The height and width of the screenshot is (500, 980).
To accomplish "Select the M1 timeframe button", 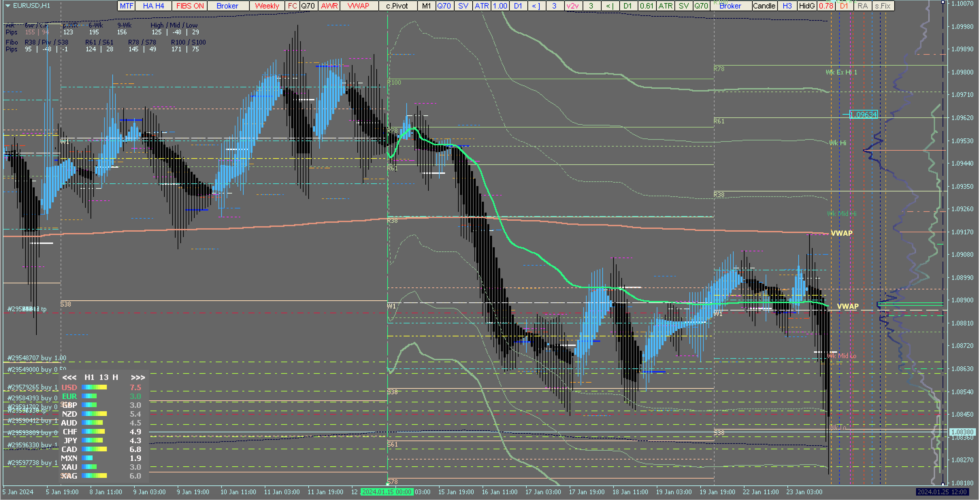I will point(426,6).
